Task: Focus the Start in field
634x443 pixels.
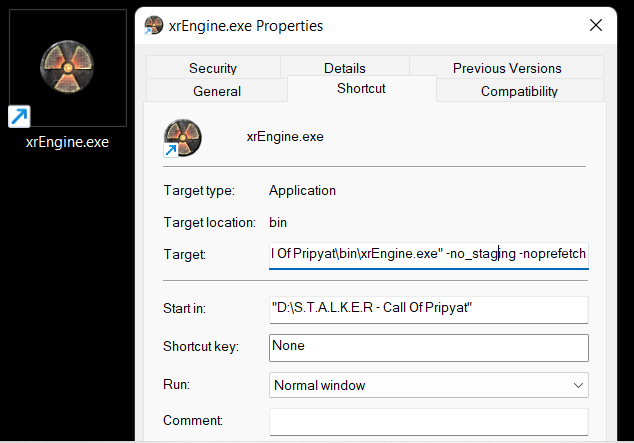Action: pos(428,309)
